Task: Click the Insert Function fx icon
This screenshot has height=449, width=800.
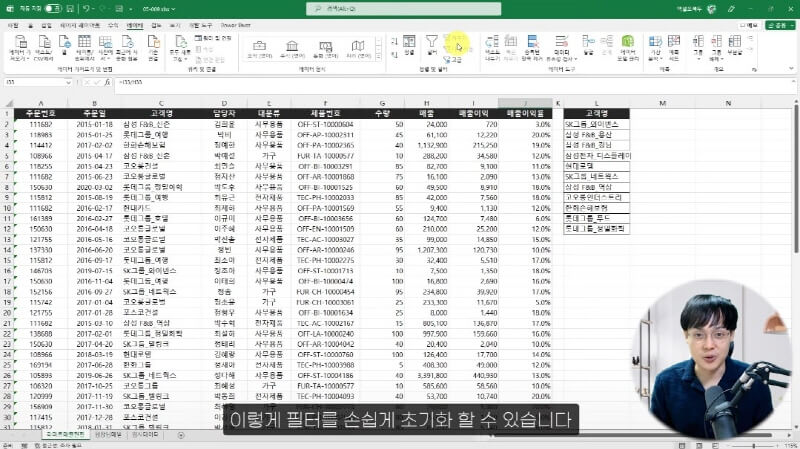Action: [107, 82]
